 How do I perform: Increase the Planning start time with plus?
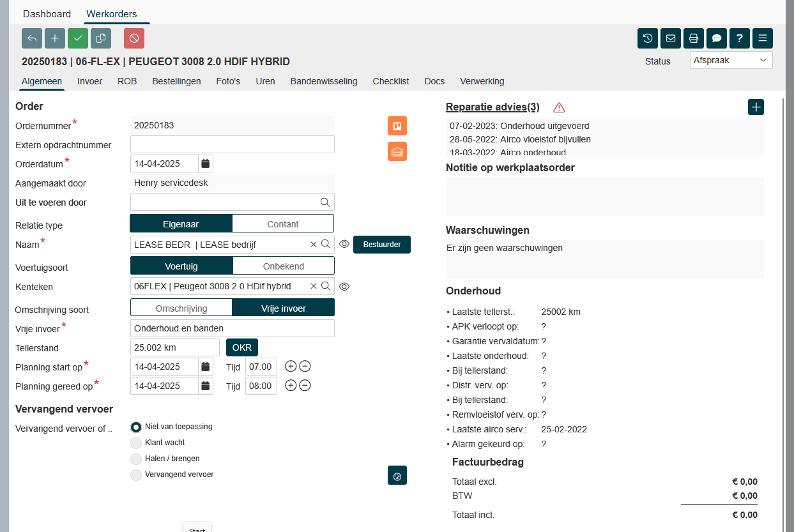[x=291, y=367]
